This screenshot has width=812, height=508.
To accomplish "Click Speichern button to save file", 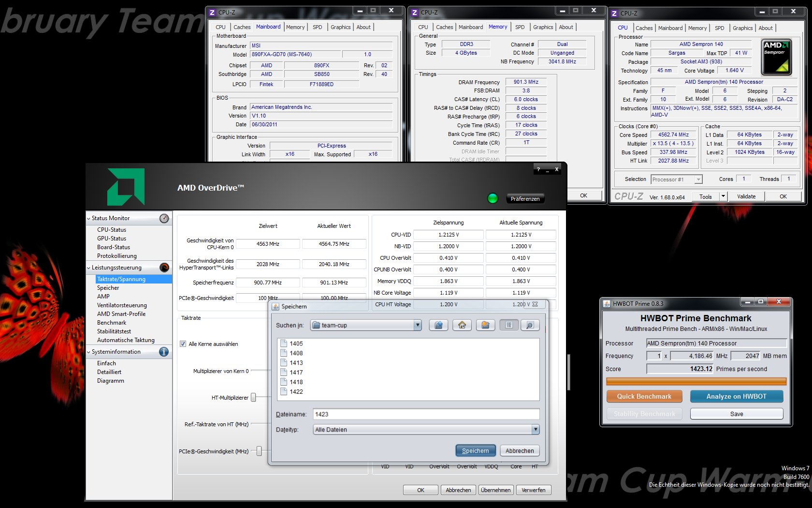I will (x=476, y=450).
